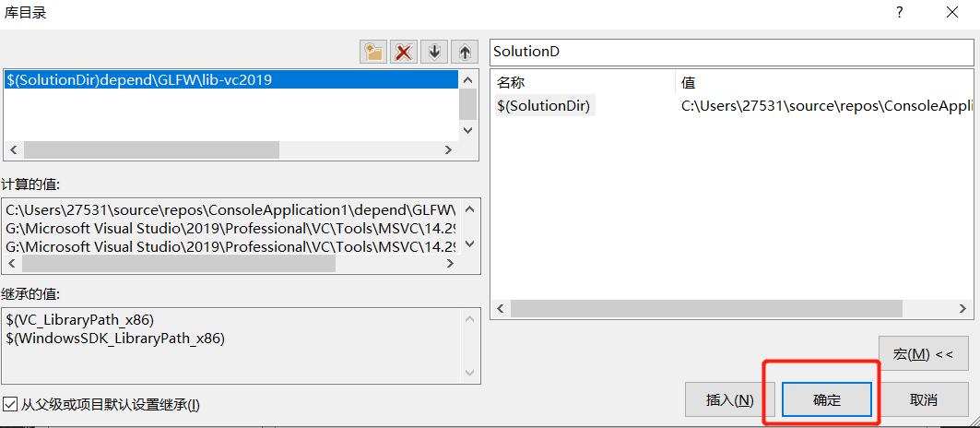Click the 插入(N) button

click(x=729, y=399)
